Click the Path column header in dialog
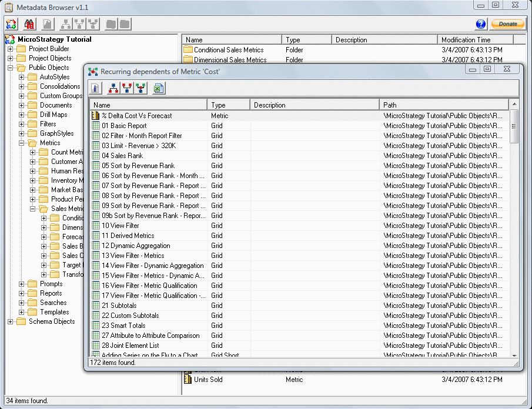The width and height of the screenshot is (532, 409). pos(444,105)
